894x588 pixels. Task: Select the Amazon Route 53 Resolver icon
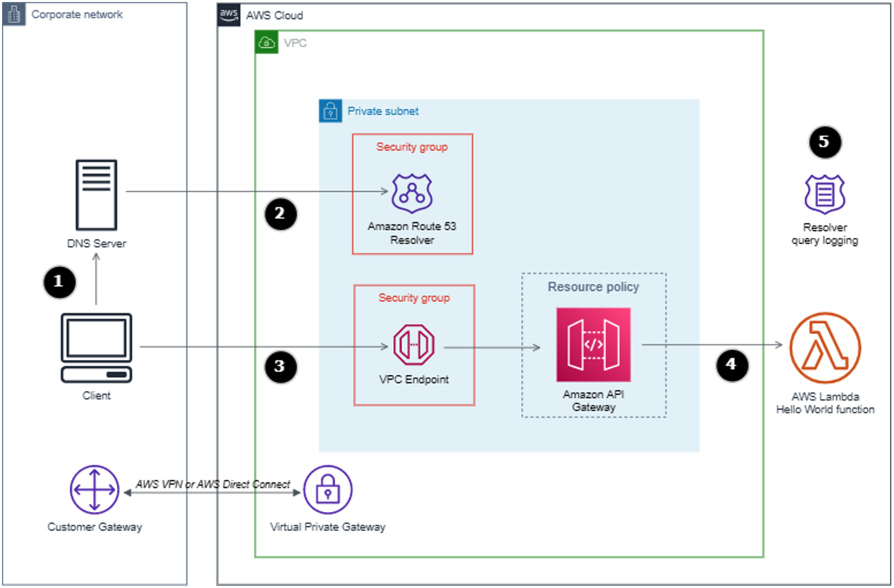[x=412, y=193]
